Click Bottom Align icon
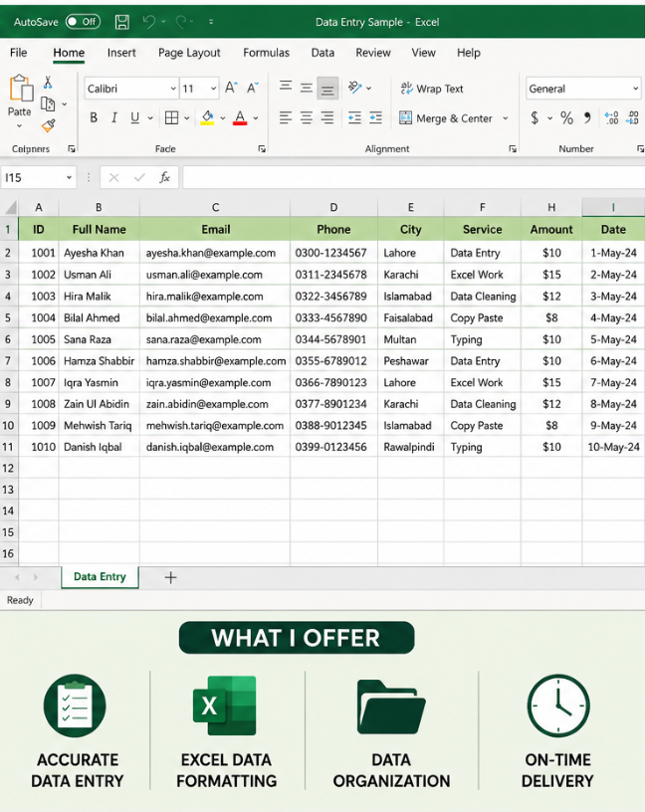Screen dimensions: 645x812 pos(327,90)
